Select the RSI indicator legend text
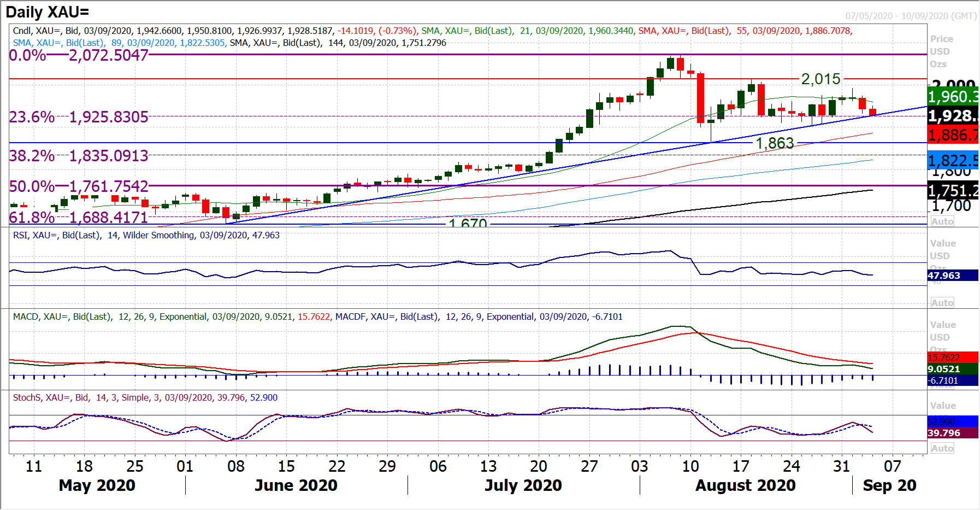The height and width of the screenshot is (510, 980). (x=146, y=235)
